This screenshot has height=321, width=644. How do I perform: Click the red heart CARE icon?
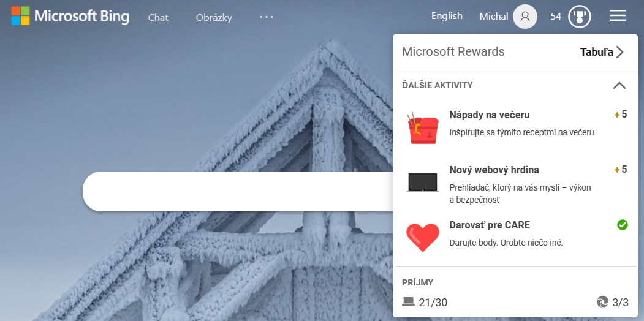point(423,236)
